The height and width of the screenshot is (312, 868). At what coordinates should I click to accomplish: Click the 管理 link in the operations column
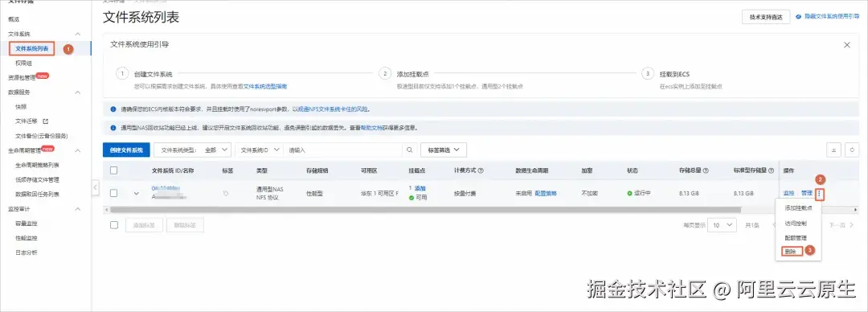point(807,194)
